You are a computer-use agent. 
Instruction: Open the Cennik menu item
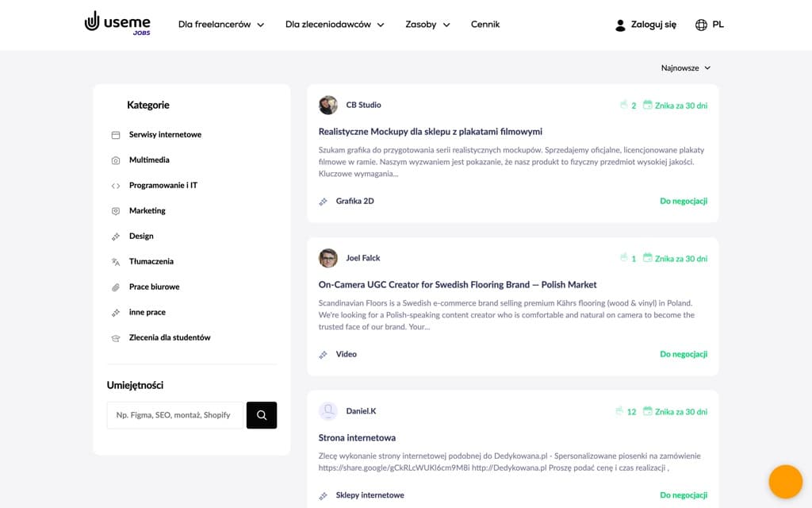485,25
